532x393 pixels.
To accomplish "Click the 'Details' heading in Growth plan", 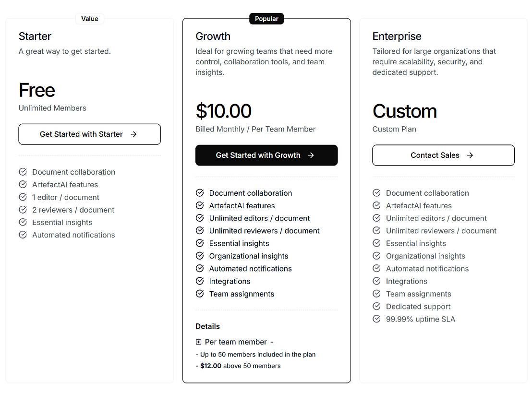I will coord(207,326).
